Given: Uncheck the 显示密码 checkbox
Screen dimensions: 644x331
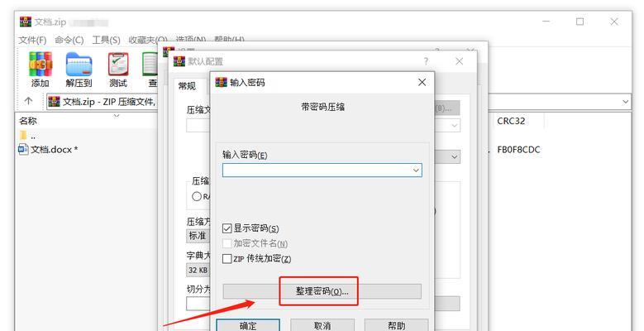Looking at the screenshot, I should coord(227,228).
